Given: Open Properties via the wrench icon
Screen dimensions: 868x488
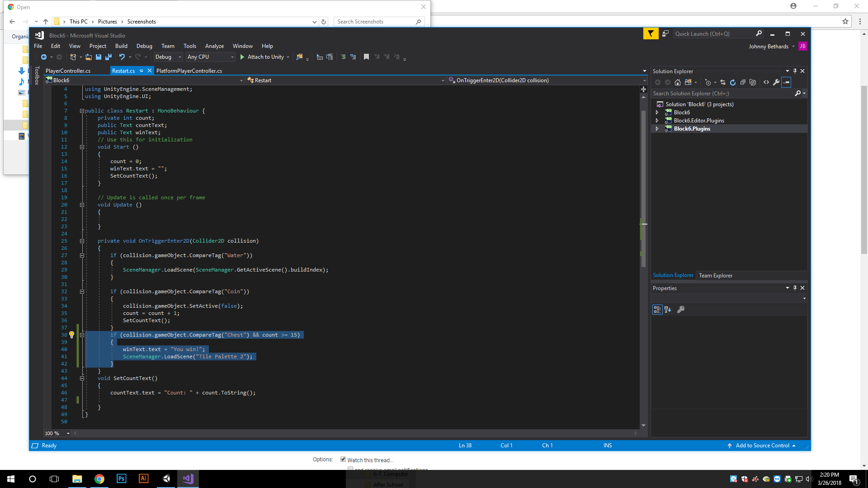Looking at the screenshot, I should pyautogui.click(x=776, y=82).
